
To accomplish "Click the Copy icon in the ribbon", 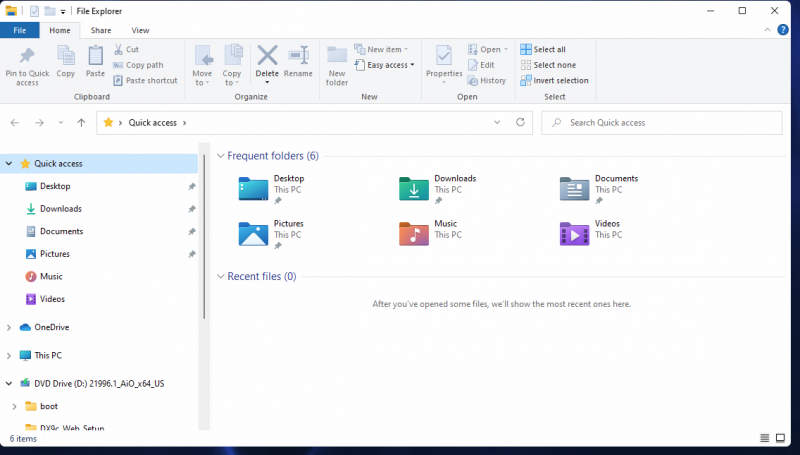I will [66, 56].
